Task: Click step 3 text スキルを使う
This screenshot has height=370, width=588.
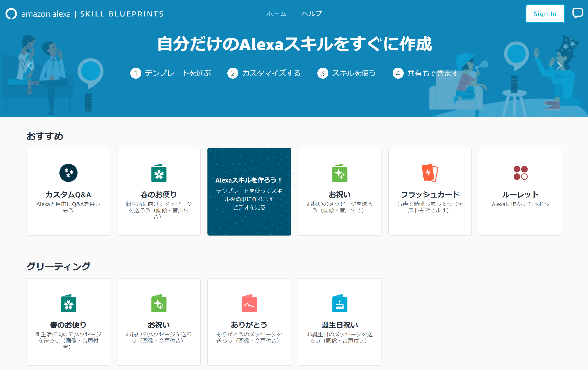Action: pos(354,73)
